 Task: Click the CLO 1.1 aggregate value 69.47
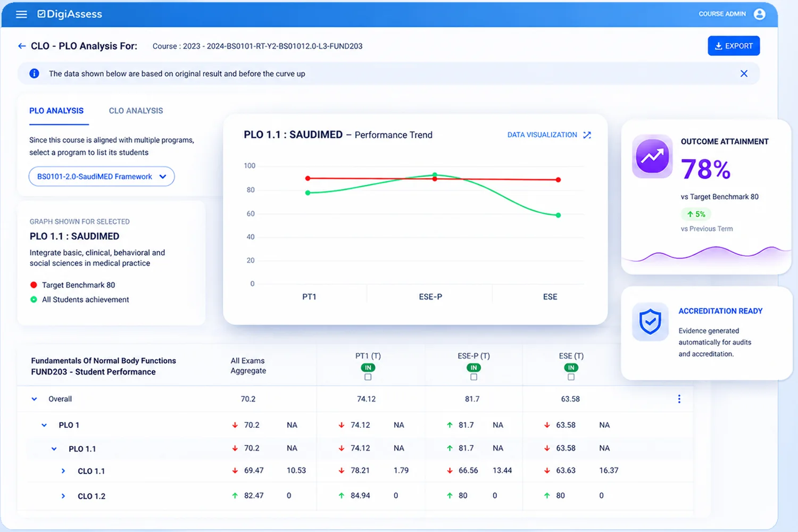254,470
